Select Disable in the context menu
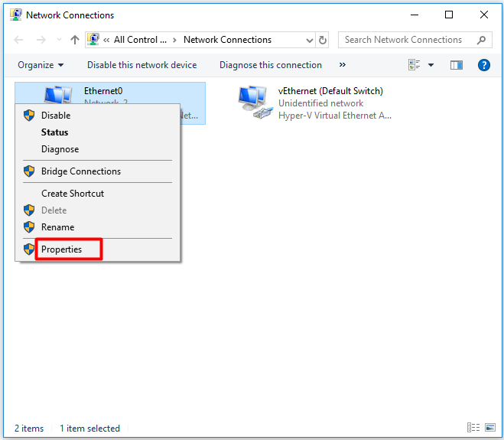Viewport: 504px width, 440px height. 98,115
